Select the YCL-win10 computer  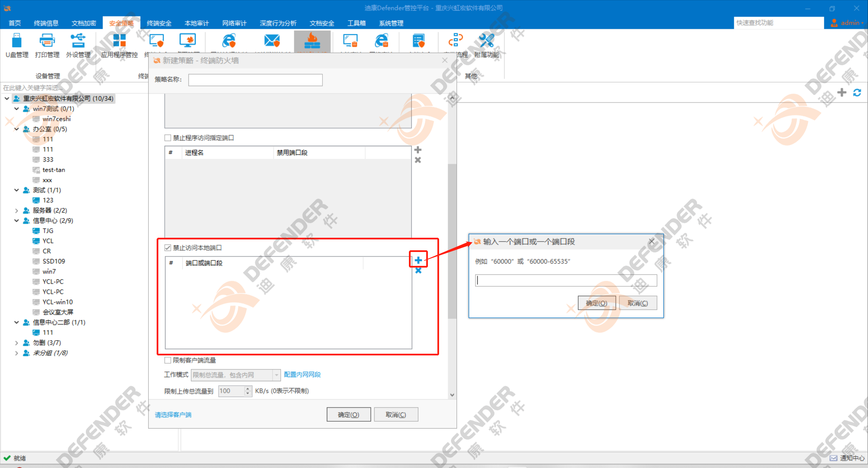pos(57,302)
